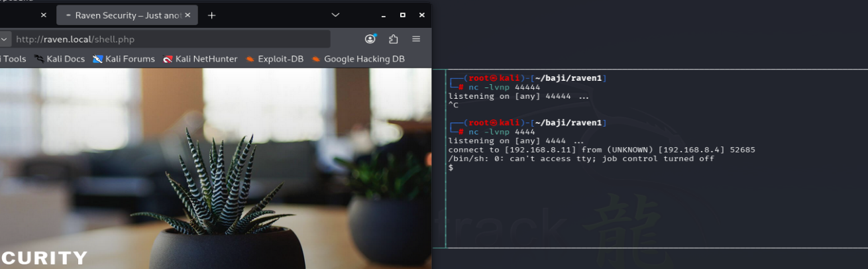Viewport: 868px width, 269px height.
Task: Click the Kali Forums bookmark icon
Action: tap(98, 59)
